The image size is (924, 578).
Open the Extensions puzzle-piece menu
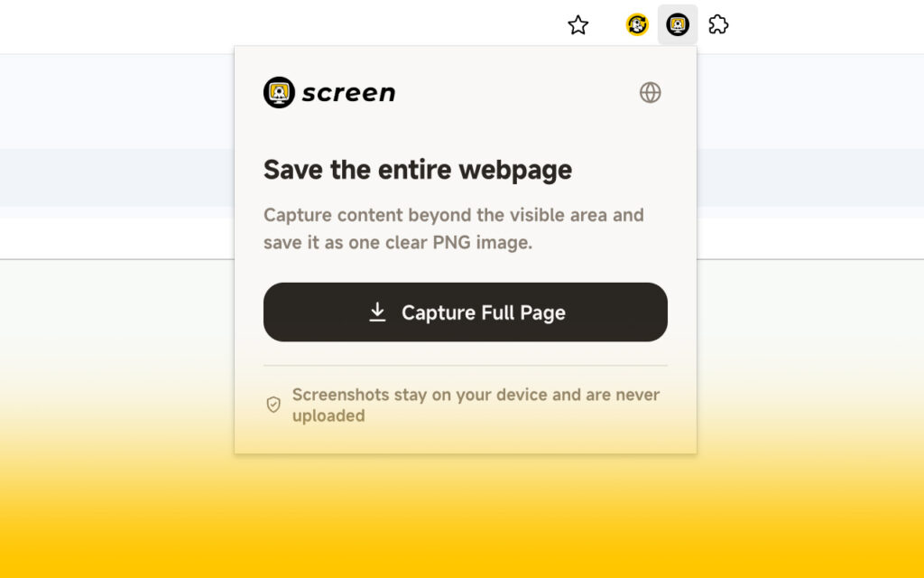[x=718, y=24]
